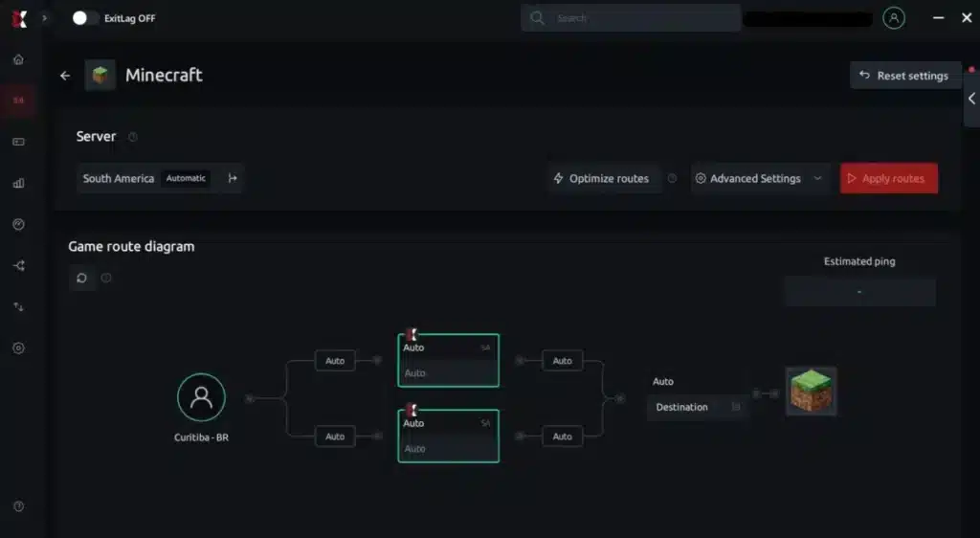Click the help icon at sidebar bottom
The height and width of the screenshot is (538, 980).
(18, 506)
